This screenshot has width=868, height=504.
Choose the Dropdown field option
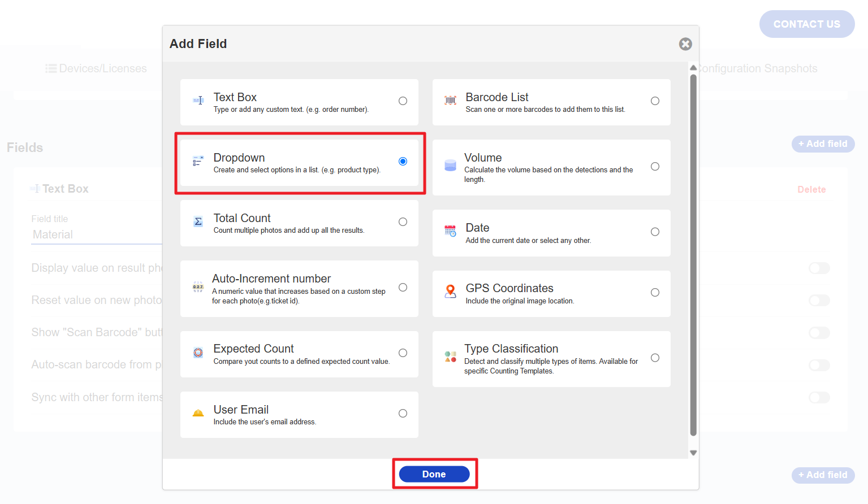[x=403, y=162]
